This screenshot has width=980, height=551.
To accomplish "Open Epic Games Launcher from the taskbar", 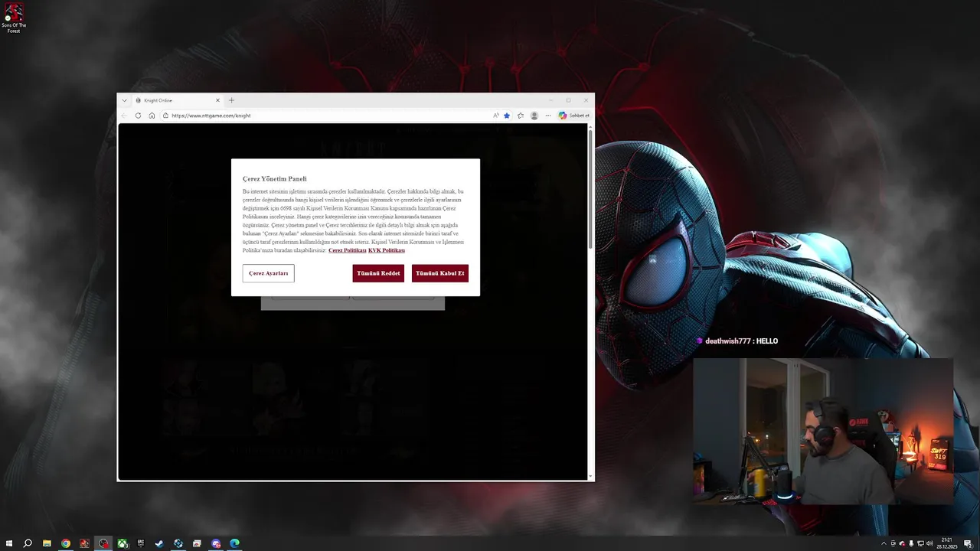I will tap(141, 543).
